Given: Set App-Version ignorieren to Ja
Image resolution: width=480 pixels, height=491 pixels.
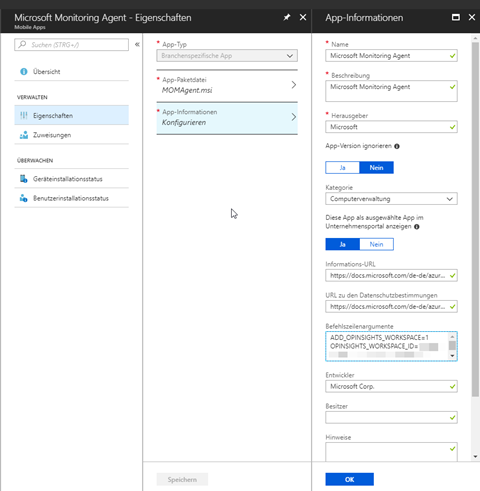Looking at the screenshot, I should pyautogui.click(x=342, y=168).
